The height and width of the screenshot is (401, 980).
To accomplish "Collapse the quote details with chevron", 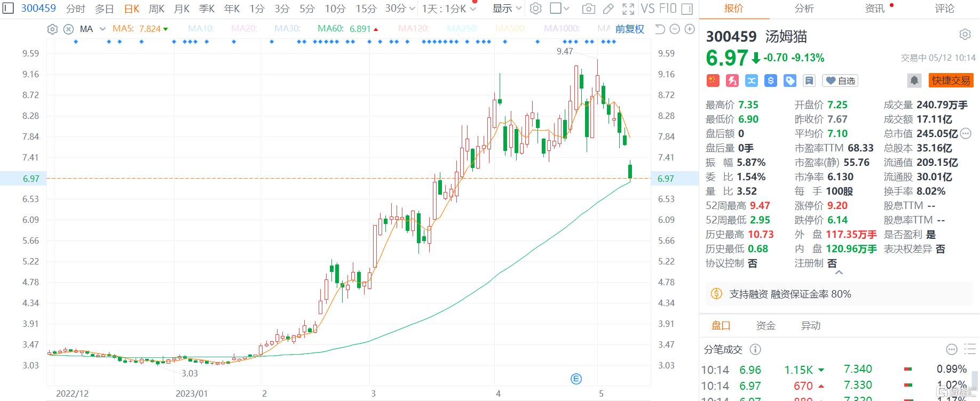I will point(839,272).
